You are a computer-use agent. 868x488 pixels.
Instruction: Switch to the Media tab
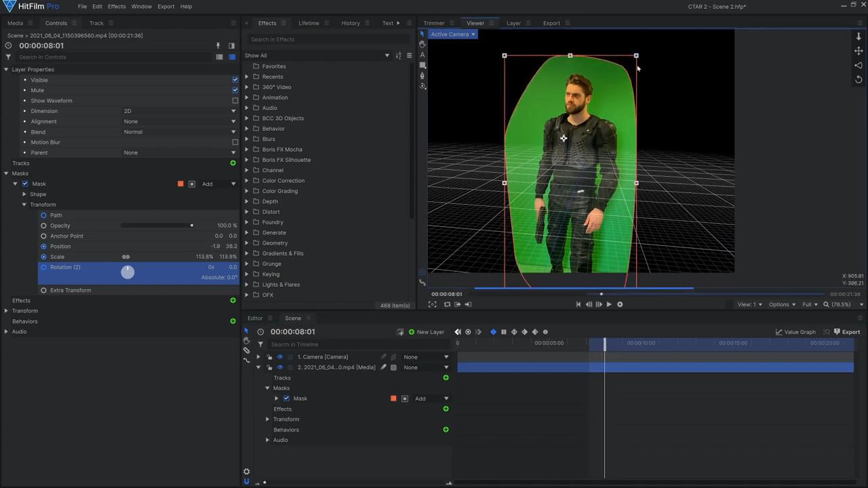[15, 23]
